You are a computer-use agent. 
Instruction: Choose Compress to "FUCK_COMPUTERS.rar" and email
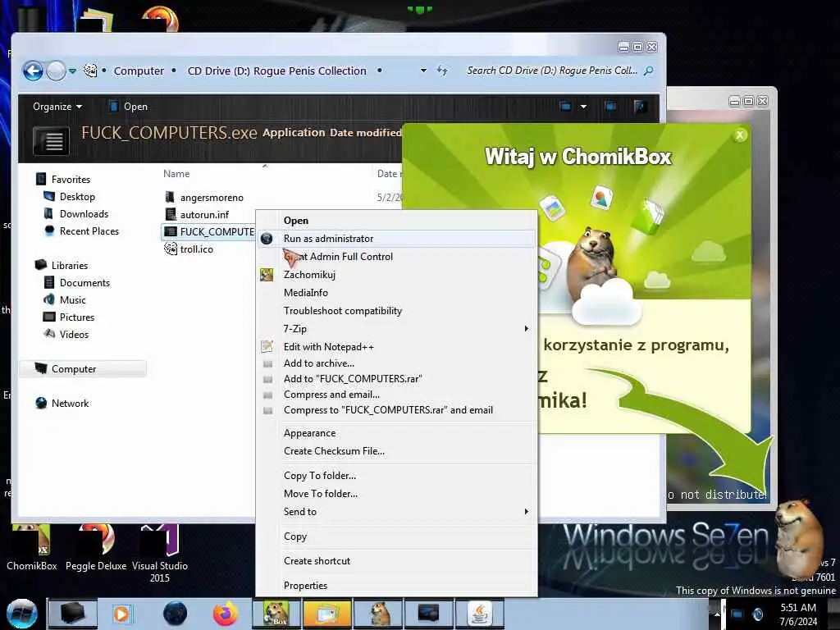click(x=396, y=410)
